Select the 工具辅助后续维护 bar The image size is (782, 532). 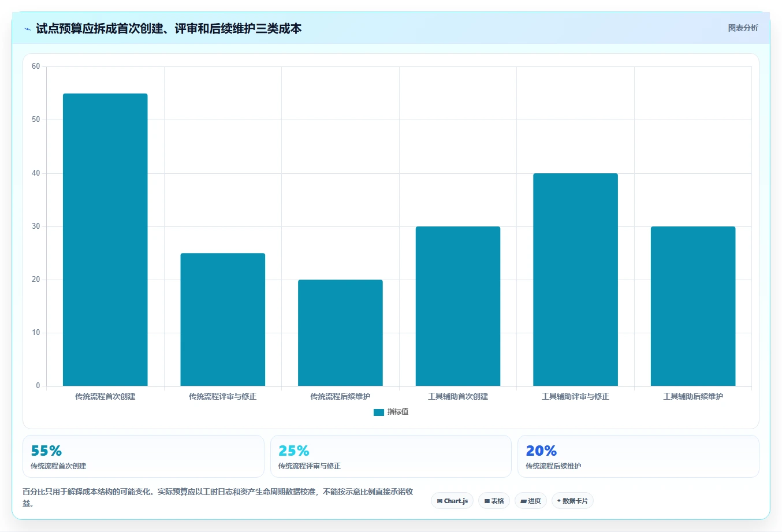pyautogui.click(x=693, y=306)
